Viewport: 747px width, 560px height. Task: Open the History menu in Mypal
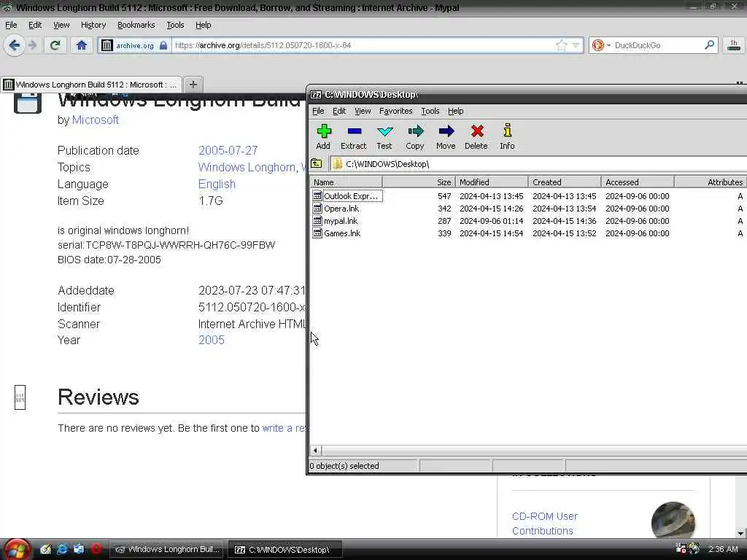93,25
